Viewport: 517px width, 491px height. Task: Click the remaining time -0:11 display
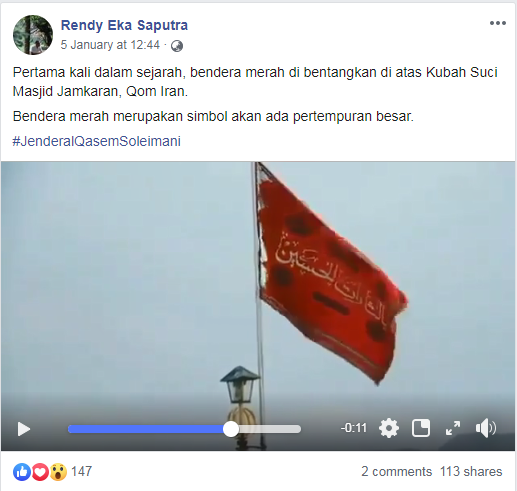tap(354, 428)
